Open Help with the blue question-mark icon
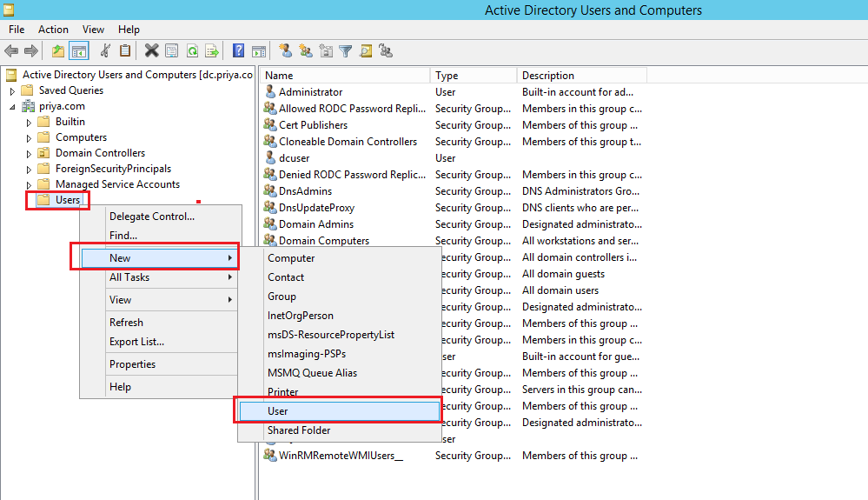This screenshot has height=500, width=868. click(x=239, y=51)
